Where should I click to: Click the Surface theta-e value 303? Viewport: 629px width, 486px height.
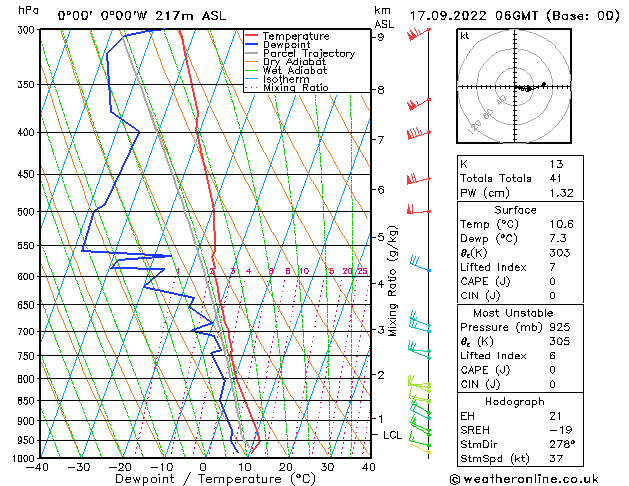(560, 253)
